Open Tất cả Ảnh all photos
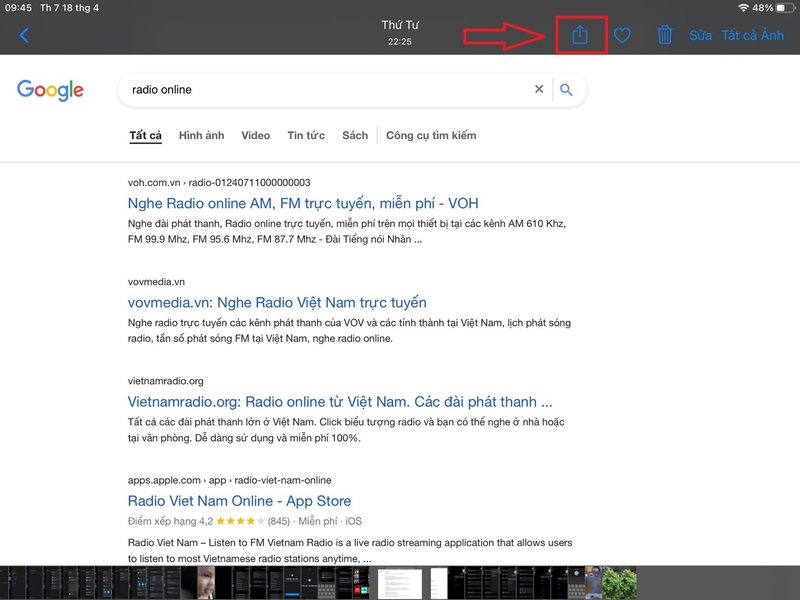Screen dimensions: 800x600 [x=753, y=35]
